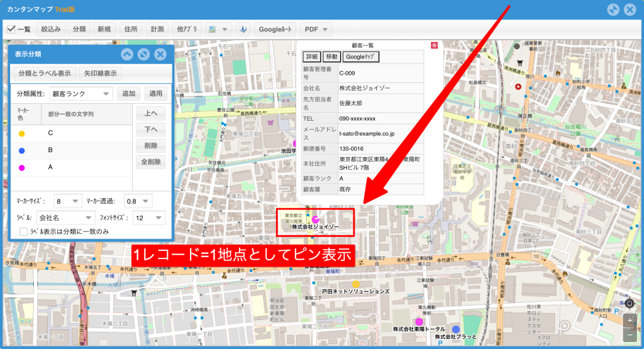Open the 絞込み filter button
This screenshot has height=349, width=644.
pos(51,29)
